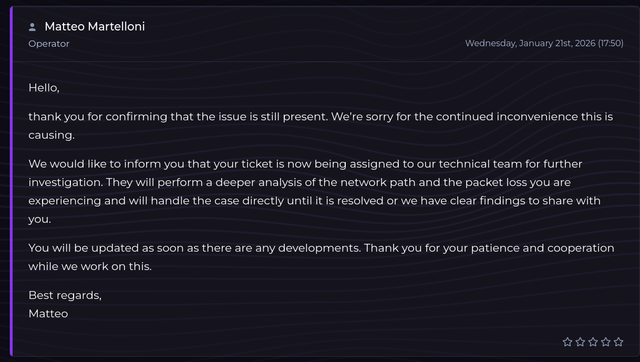
Task: Open the Matteo Martelloni sender name
Action: pos(95,27)
